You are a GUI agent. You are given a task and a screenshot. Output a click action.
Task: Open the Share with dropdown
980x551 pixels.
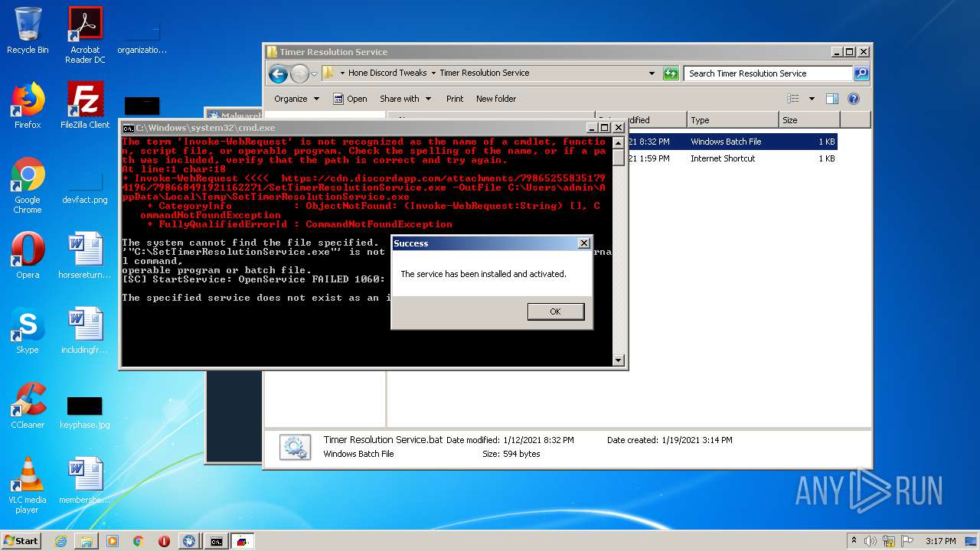tap(406, 99)
